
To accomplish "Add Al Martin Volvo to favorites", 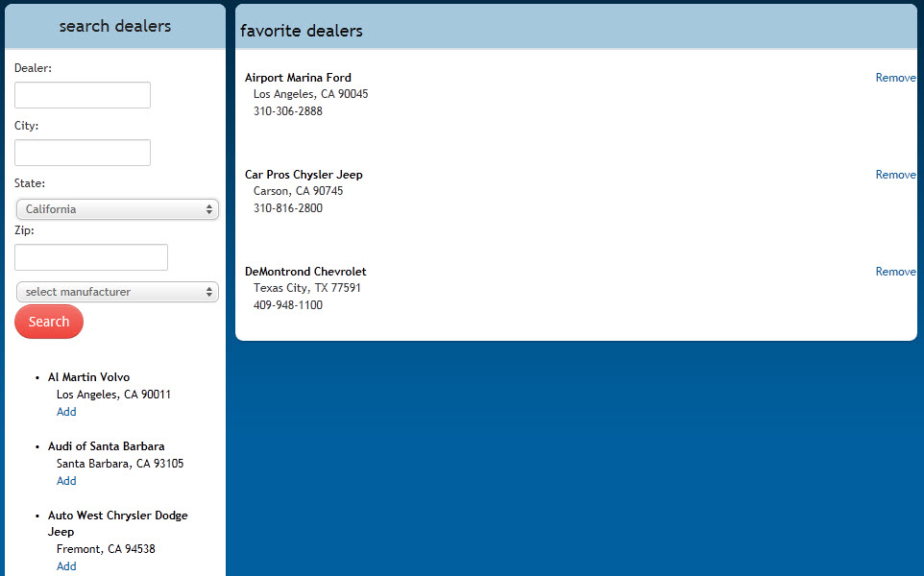I will point(66,412).
